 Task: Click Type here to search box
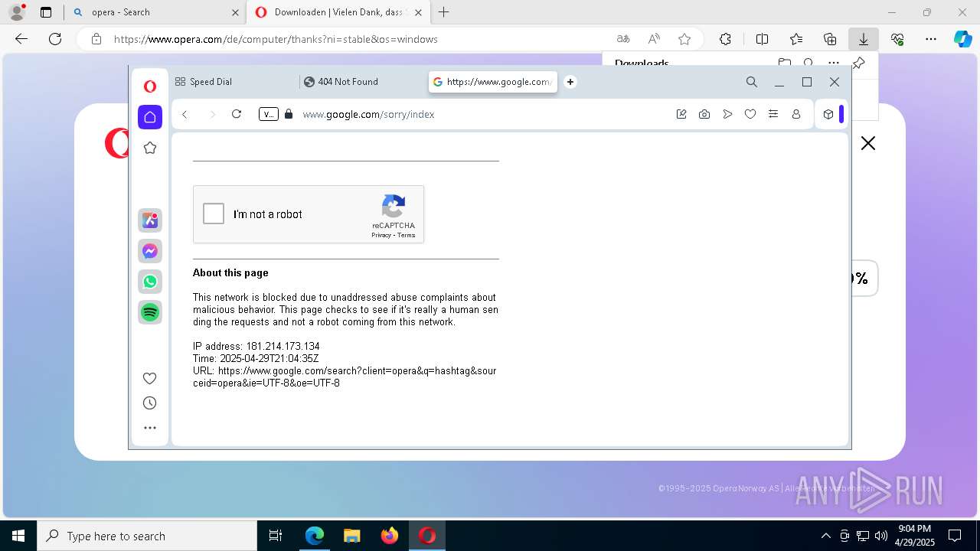point(147,536)
